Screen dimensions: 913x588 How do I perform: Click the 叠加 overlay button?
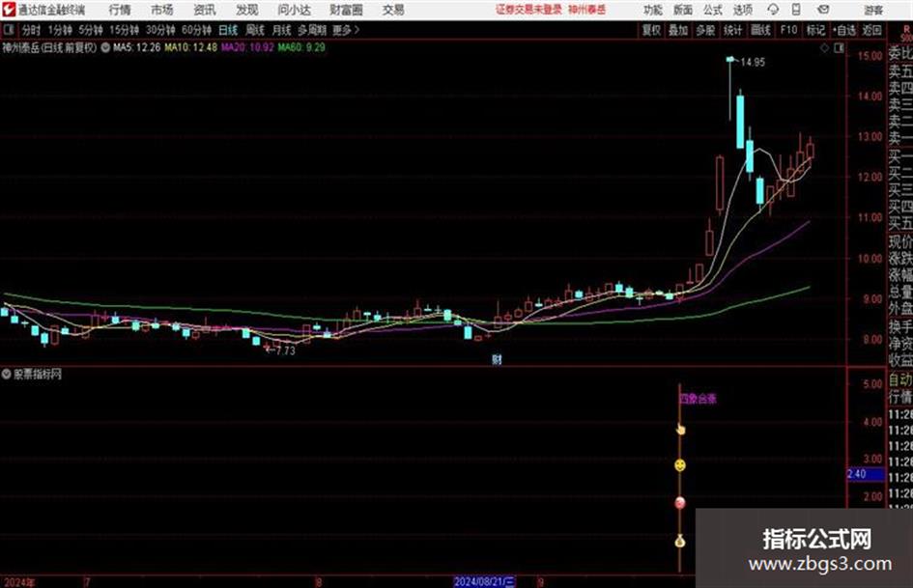(678, 30)
